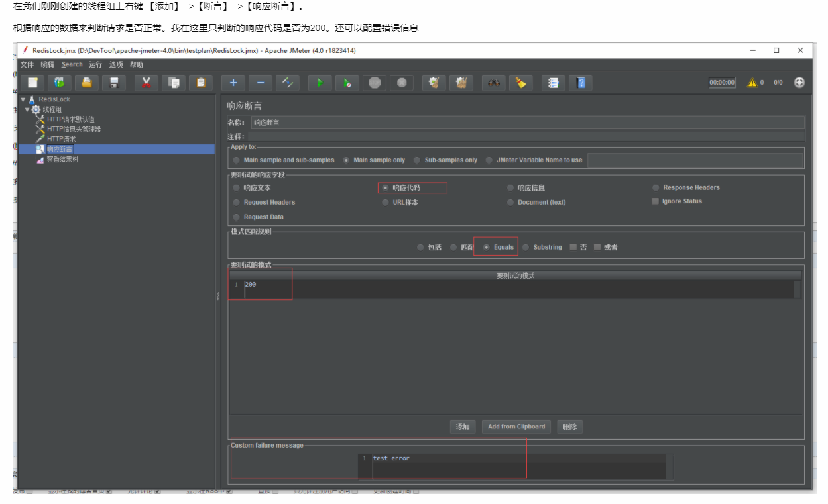Click the 名称 input field
This screenshot has width=828, height=504.
coord(527,123)
